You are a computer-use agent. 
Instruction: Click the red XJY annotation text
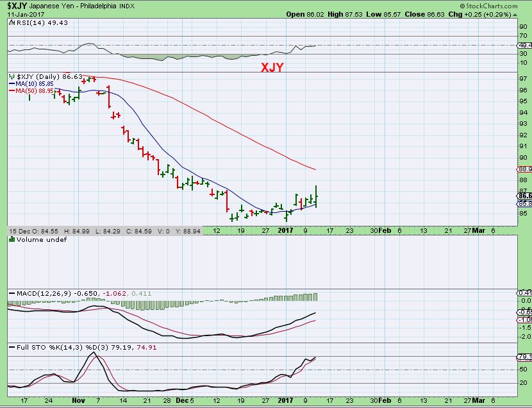click(x=272, y=67)
